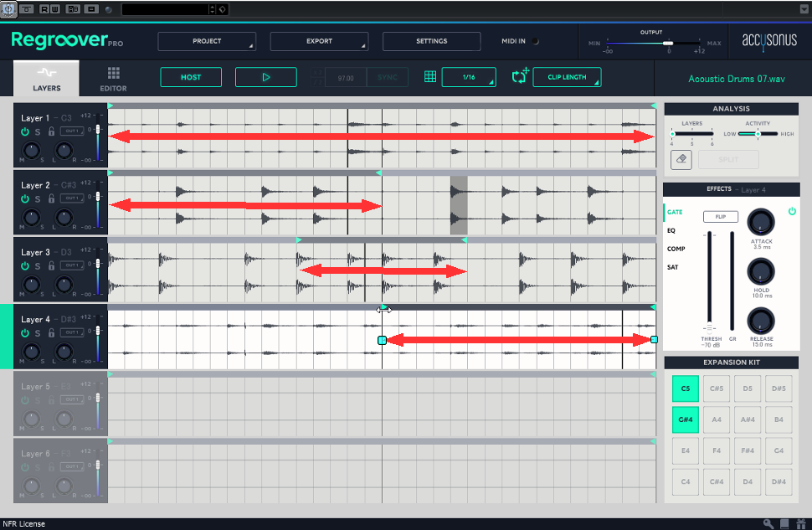Open Layer 2 OUT 1 output selector
The image size is (812, 530).
(72, 198)
